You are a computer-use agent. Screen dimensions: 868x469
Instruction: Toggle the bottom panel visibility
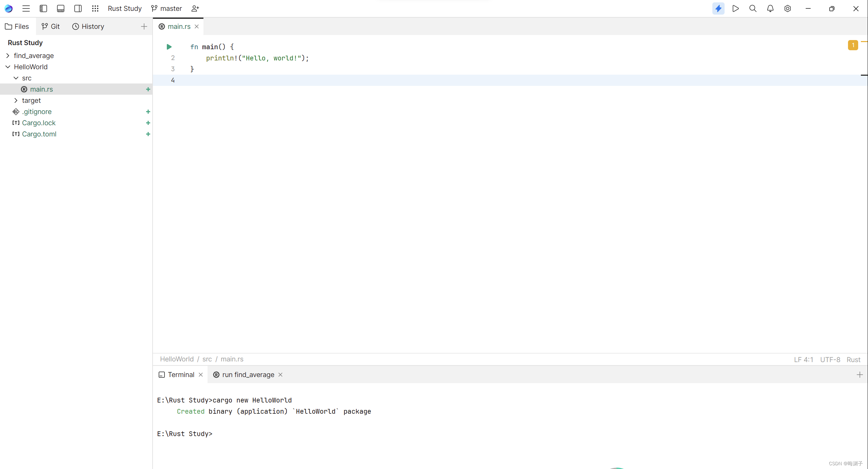61,8
